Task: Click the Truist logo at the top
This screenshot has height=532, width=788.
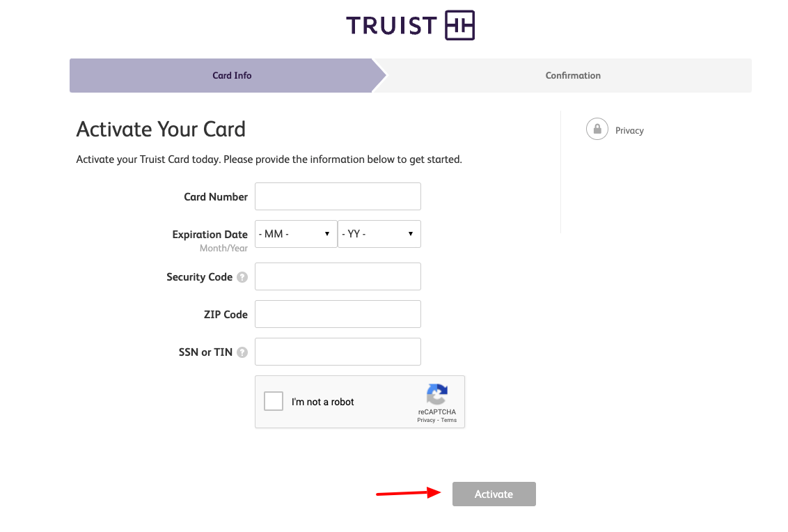Action: tap(410, 25)
